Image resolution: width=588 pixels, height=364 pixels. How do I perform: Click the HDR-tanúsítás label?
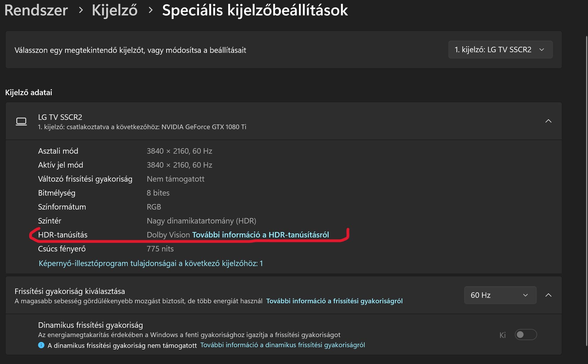[x=63, y=235]
